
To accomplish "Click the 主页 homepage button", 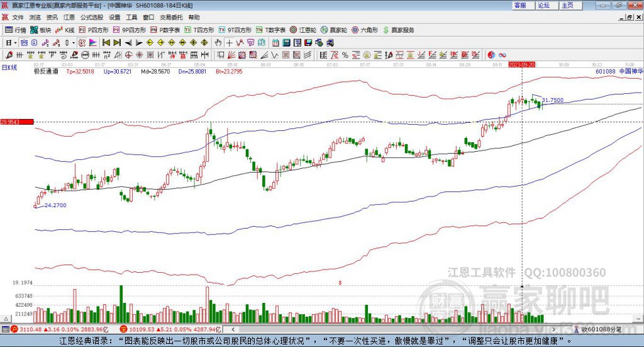I will 570,5.
